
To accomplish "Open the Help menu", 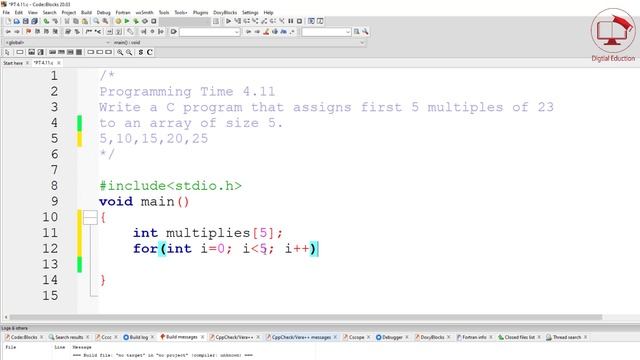I will pyautogui.click(x=268, y=13).
